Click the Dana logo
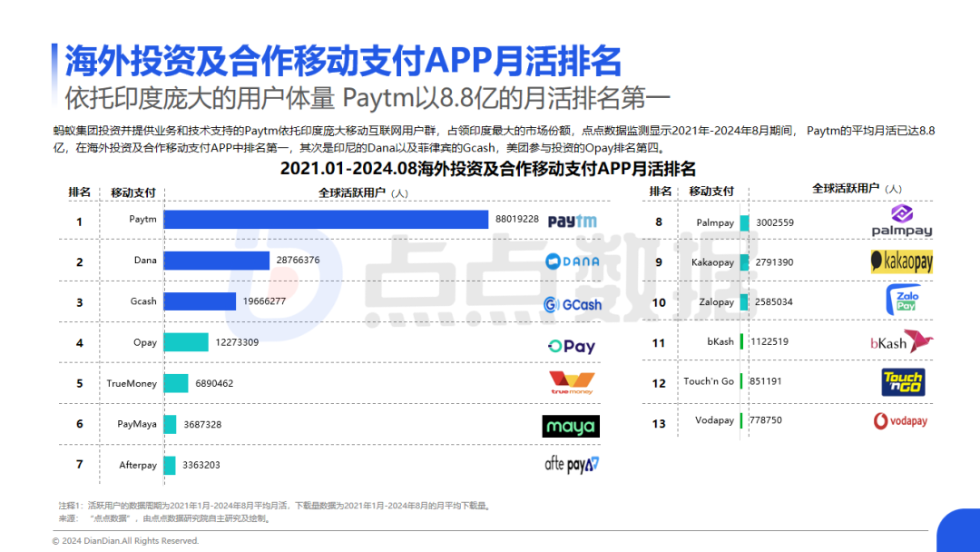The width and height of the screenshot is (980, 552). [x=572, y=261]
